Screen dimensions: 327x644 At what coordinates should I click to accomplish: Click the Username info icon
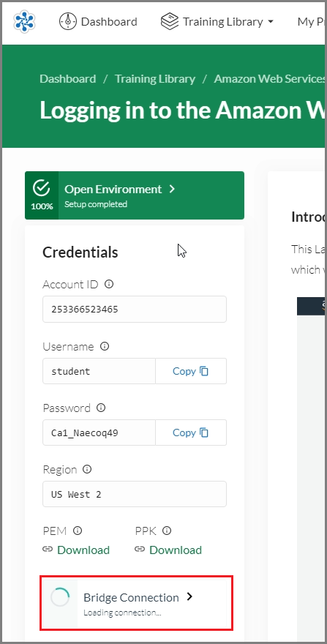(x=105, y=346)
